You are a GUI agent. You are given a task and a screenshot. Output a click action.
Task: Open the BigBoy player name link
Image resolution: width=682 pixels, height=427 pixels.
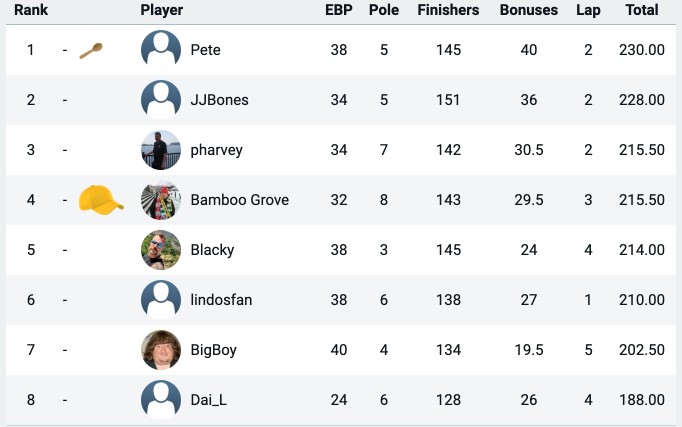click(214, 350)
